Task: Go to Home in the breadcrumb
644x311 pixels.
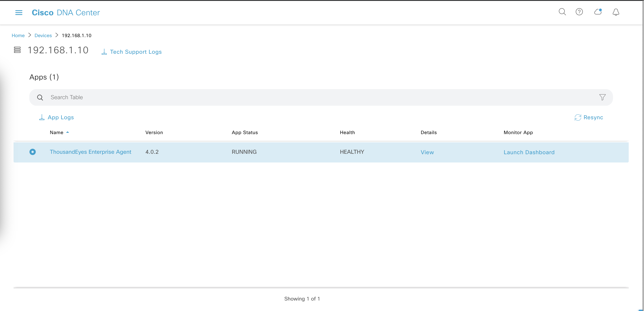Action: tap(18, 35)
